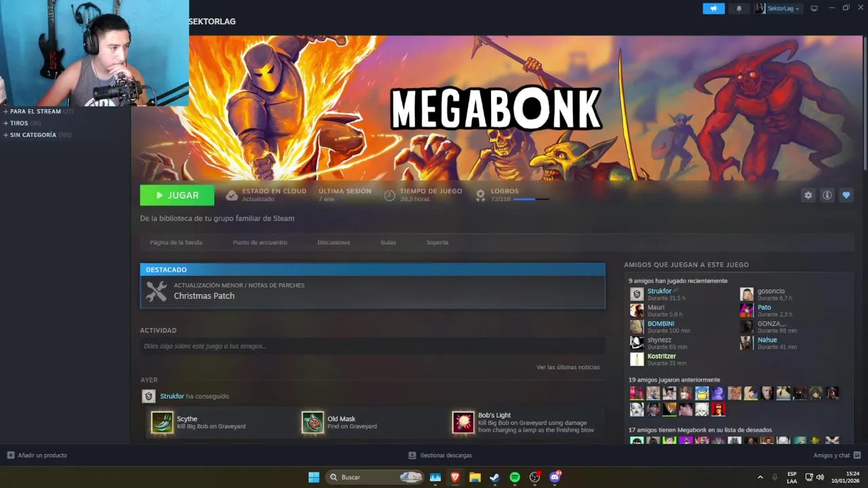Click the activity comment input field

tap(372, 346)
